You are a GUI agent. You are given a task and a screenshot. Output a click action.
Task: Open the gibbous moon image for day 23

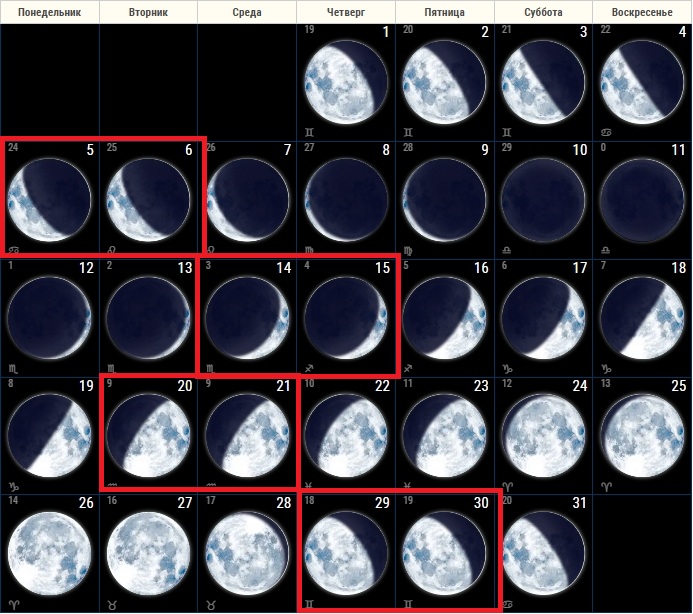(444, 436)
